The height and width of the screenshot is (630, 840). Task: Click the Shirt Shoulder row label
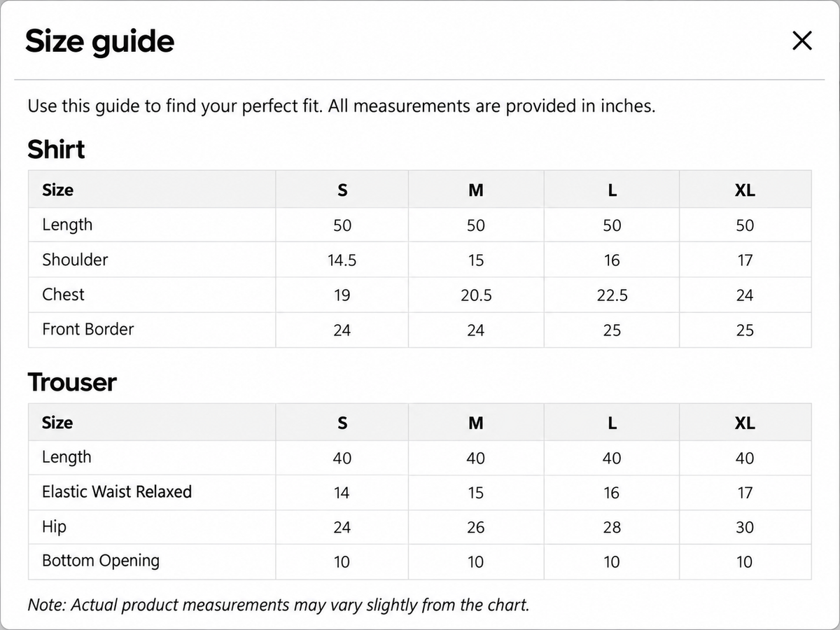[75, 260]
